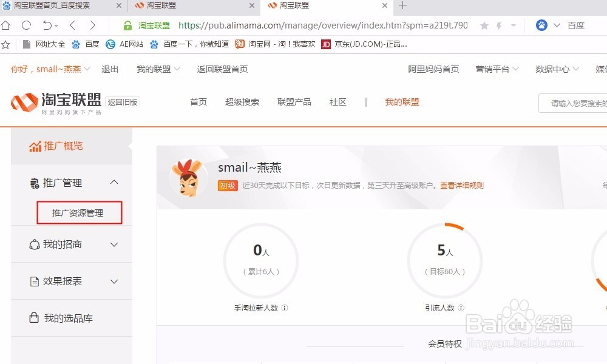
Task: Click the 引流人数 progress circle
Action: pos(445,261)
